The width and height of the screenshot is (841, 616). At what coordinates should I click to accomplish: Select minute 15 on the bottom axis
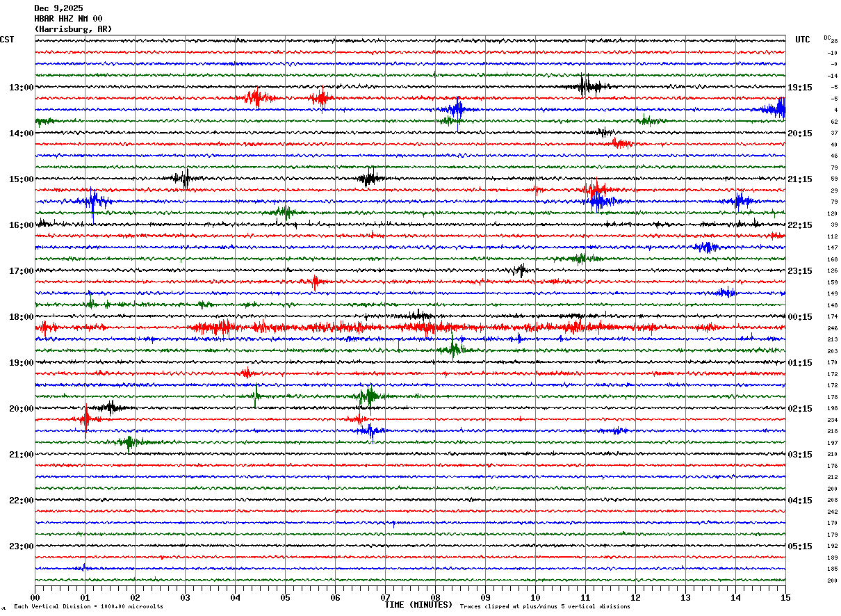pyautogui.click(x=785, y=597)
